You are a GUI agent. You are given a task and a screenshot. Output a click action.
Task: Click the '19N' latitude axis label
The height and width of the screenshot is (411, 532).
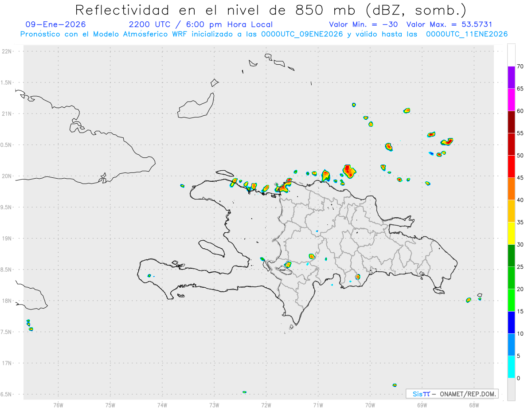point(7,239)
